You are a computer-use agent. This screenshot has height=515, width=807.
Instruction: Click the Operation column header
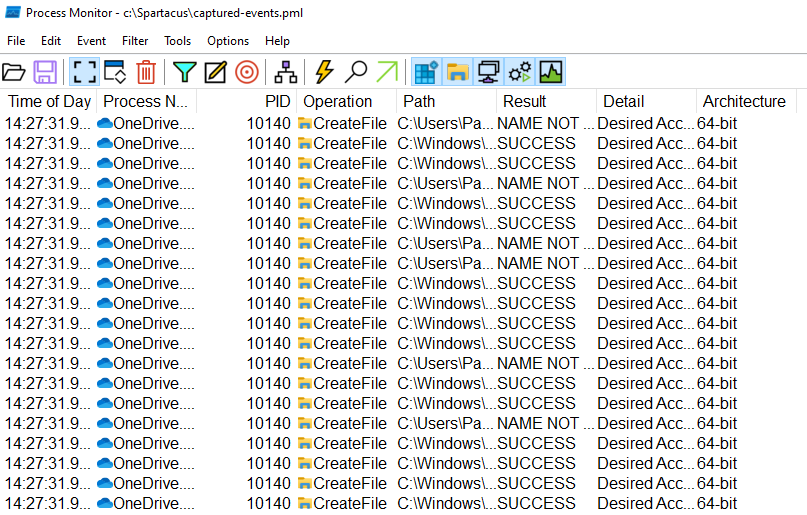pos(346,101)
